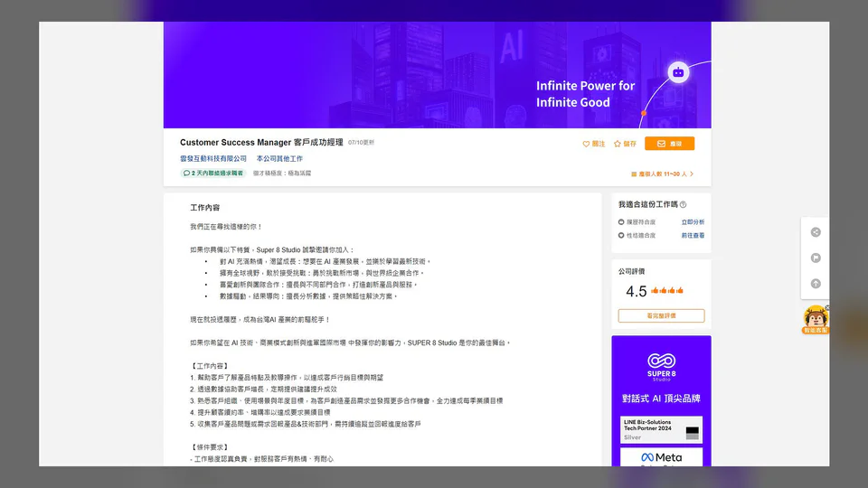
Task: Open the smart customer service mascot
Action: pyautogui.click(x=816, y=320)
